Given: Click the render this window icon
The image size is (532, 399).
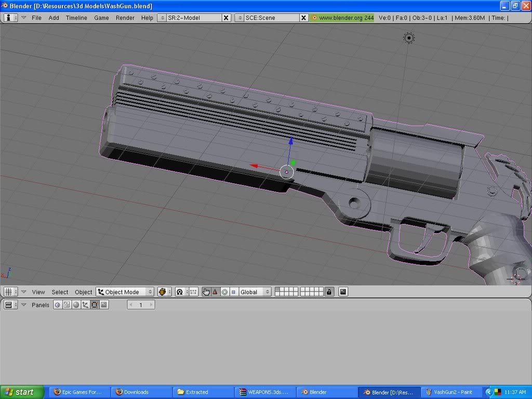Looking at the screenshot, I should click(343, 292).
